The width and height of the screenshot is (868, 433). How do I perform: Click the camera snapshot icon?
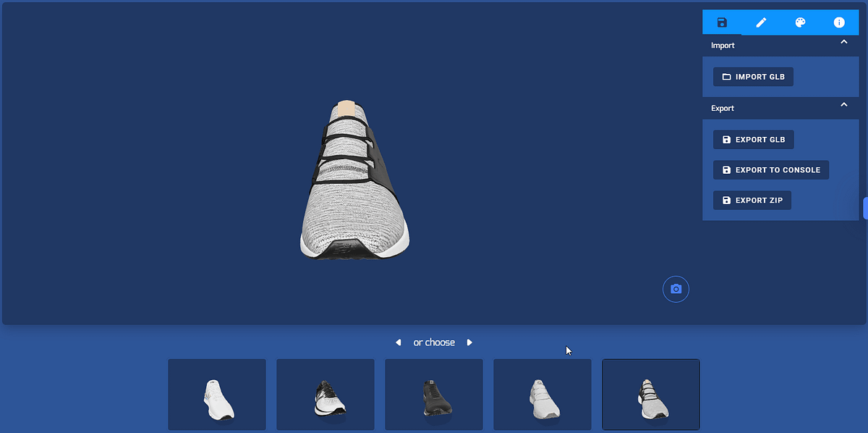pos(676,289)
